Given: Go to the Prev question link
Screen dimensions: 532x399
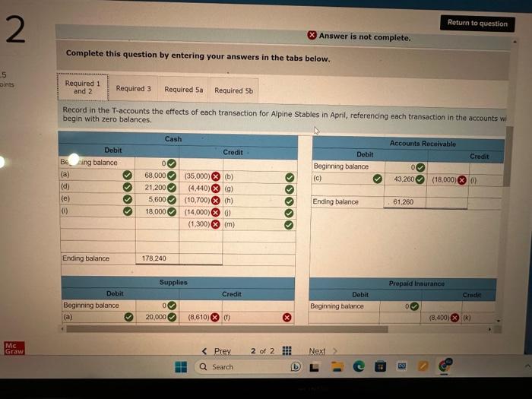Looking at the screenshot, I should pyautogui.click(x=217, y=351).
